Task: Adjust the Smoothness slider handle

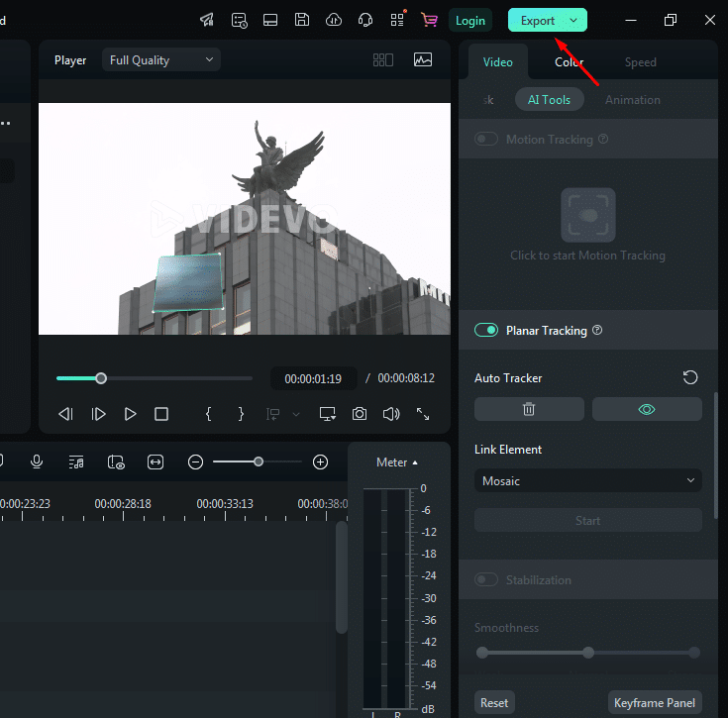Action: 588,653
